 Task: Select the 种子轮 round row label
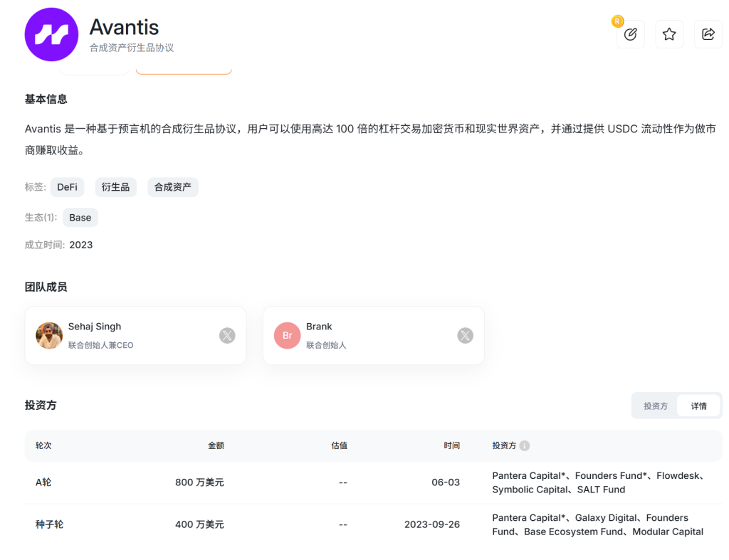pos(49,524)
